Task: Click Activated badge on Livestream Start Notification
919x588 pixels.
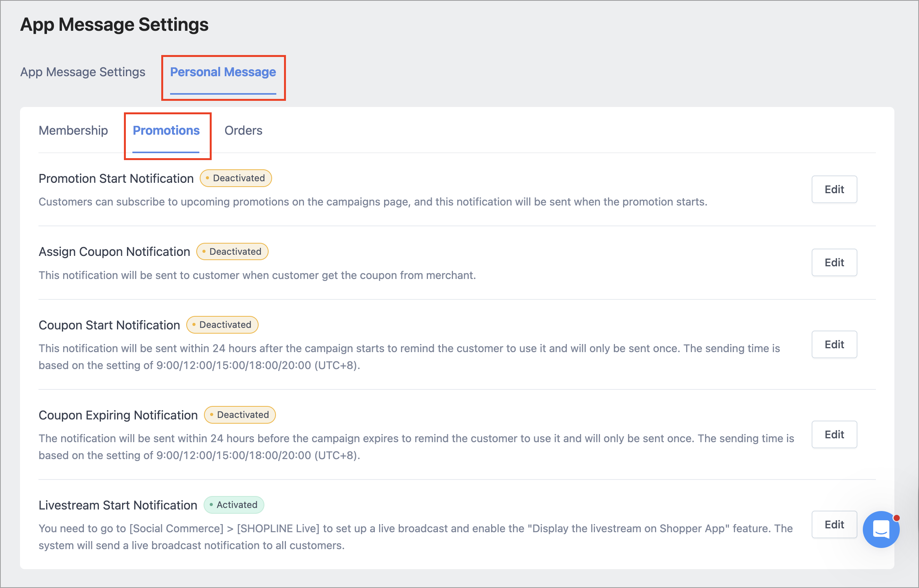Action: (x=234, y=505)
